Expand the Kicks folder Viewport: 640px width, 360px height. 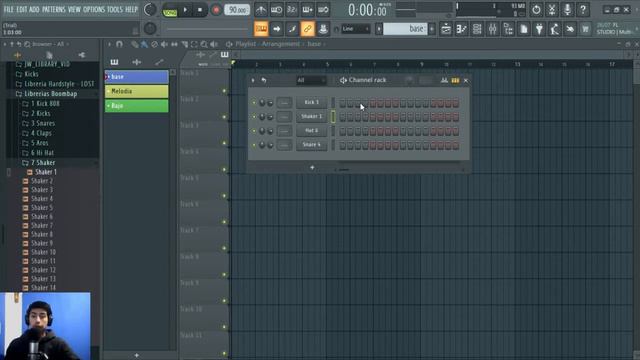(31, 74)
